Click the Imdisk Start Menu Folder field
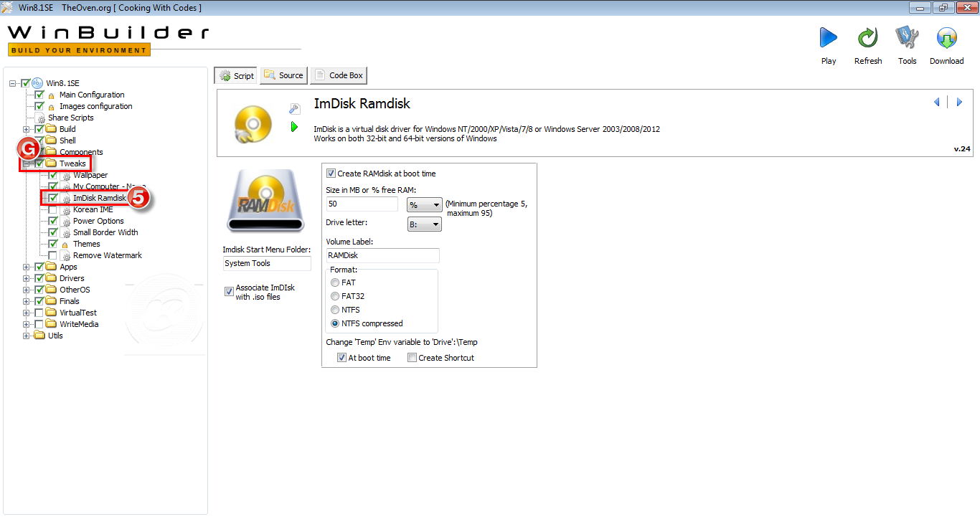 (x=267, y=263)
